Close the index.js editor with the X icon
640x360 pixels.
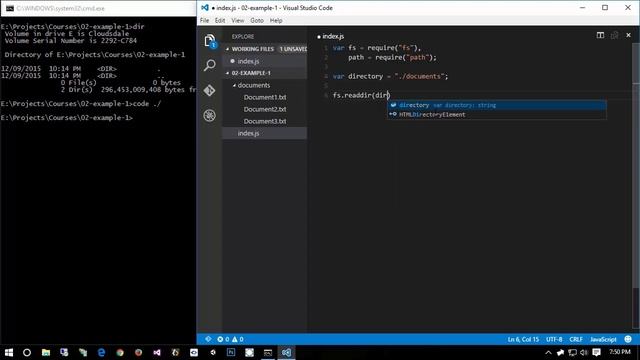pos(629,36)
